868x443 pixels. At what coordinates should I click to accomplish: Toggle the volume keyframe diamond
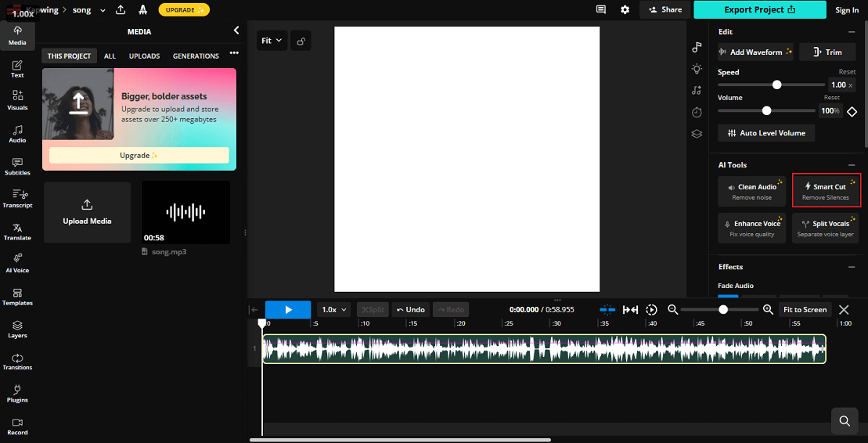coord(852,111)
